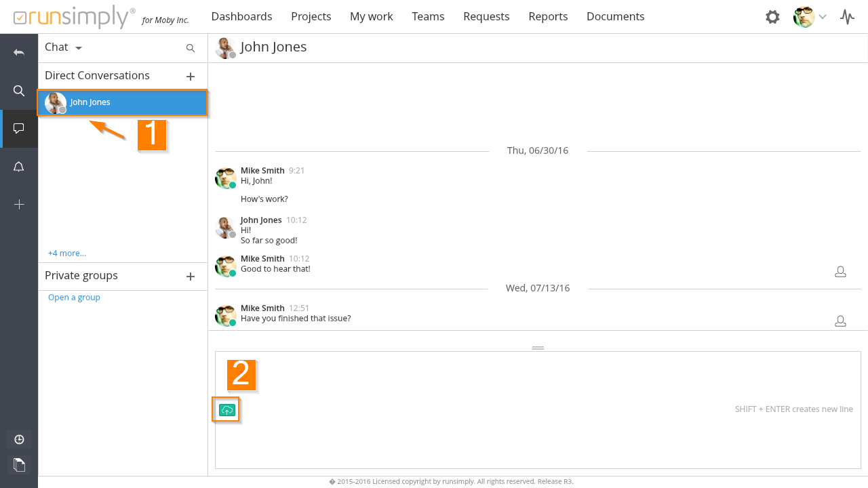Viewport: 868px width, 488px height.
Task: Open settings gear in top bar
Action: point(772,17)
